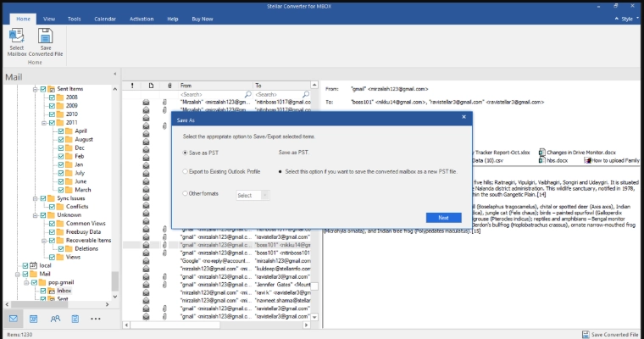Toggle the Freebusy Data checkbox
Viewport: 644px width, 339px height.
(52, 231)
